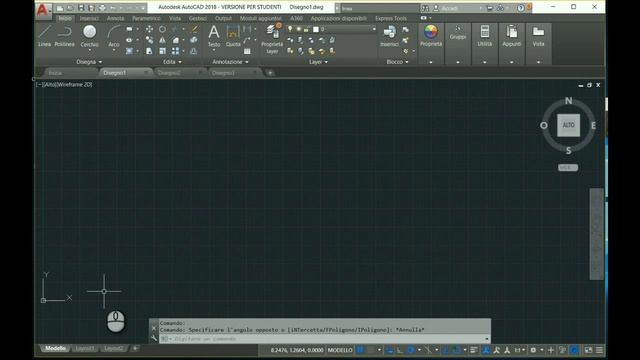
Task: Click the N compass direction on ViewCube
Action: pos(569,100)
